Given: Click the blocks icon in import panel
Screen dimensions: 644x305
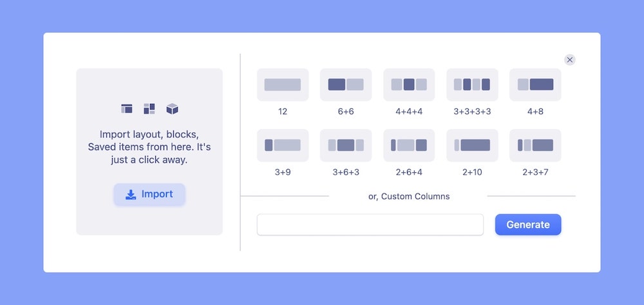Looking at the screenshot, I should tap(149, 109).
